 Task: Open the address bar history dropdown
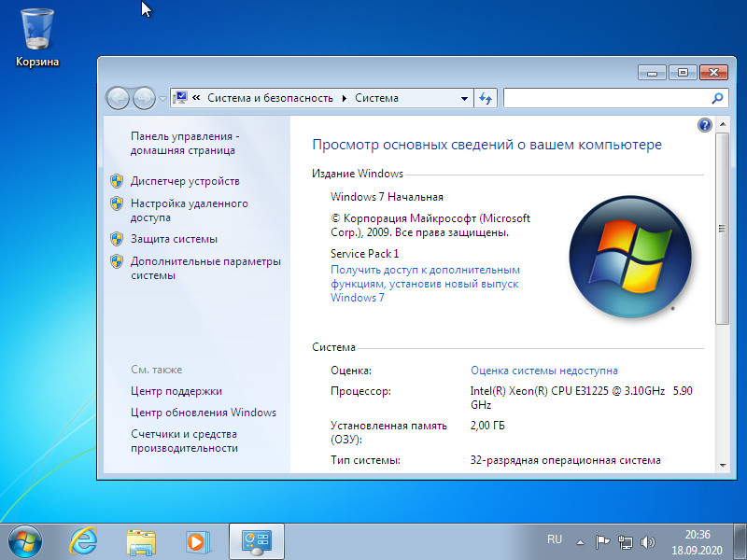pyautogui.click(x=464, y=99)
